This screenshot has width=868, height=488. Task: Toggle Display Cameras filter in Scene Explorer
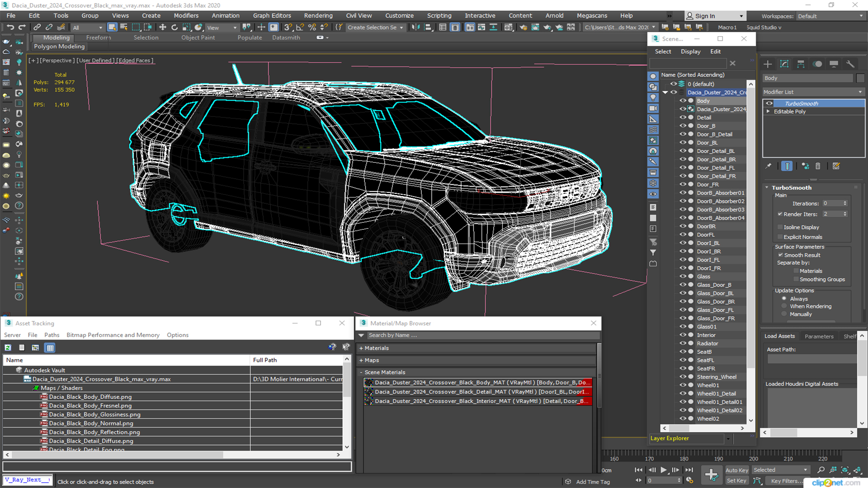(653, 108)
